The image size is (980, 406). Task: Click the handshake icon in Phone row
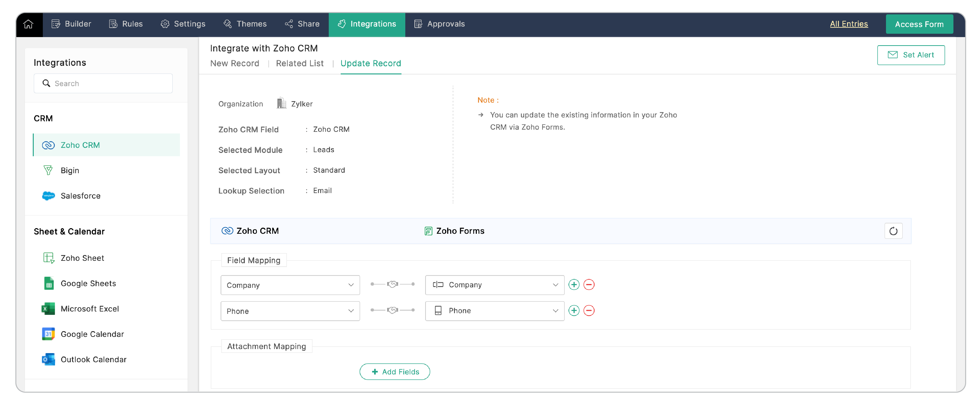[392, 310]
